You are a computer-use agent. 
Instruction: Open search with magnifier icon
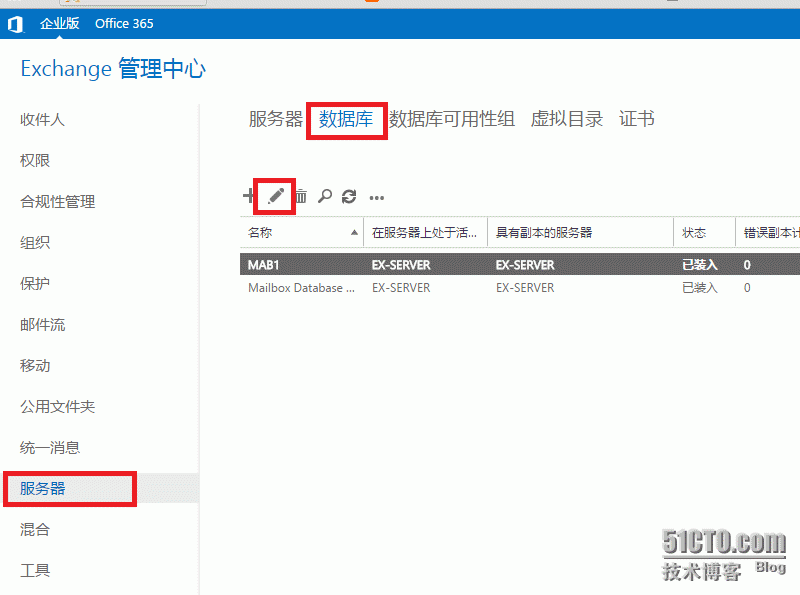coord(324,196)
